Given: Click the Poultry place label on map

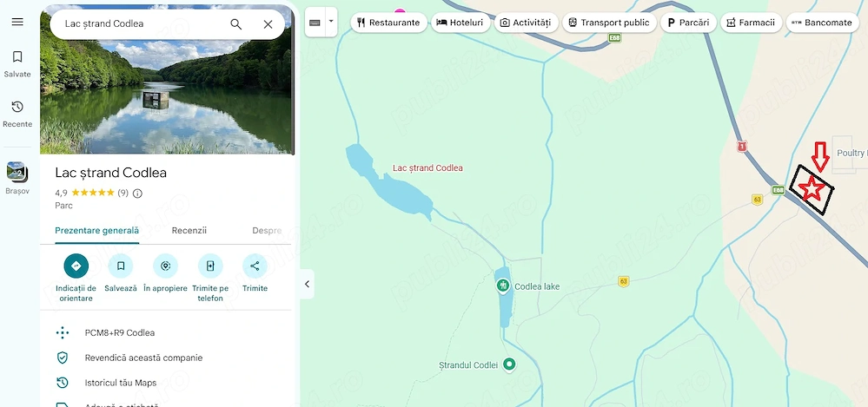Looking at the screenshot, I should point(851,154).
